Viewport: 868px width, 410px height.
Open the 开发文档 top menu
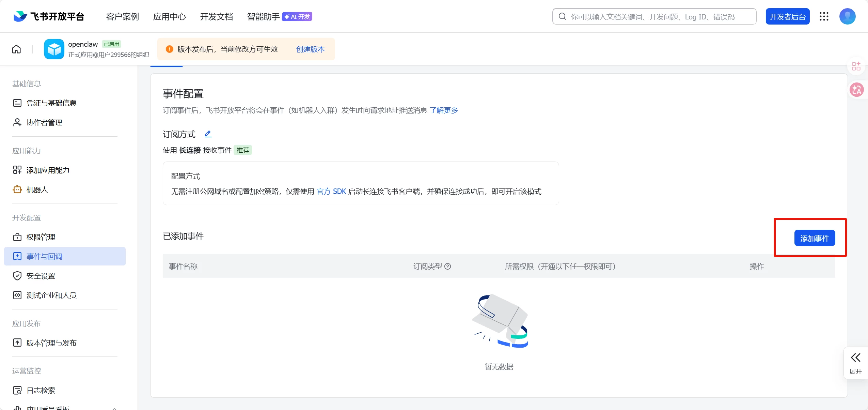216,16
